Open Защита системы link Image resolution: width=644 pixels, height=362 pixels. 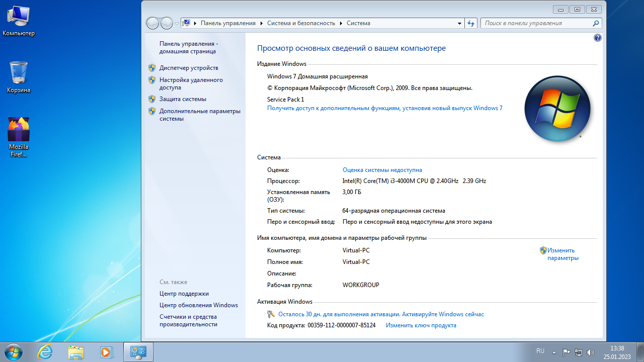183,99
